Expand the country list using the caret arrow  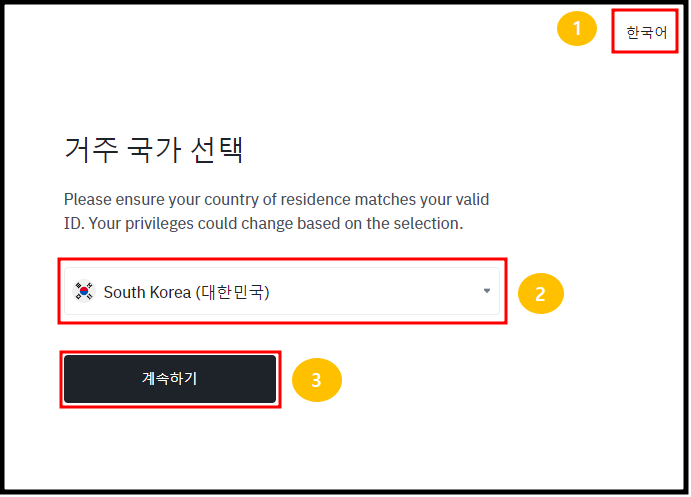tap(487, 291)
